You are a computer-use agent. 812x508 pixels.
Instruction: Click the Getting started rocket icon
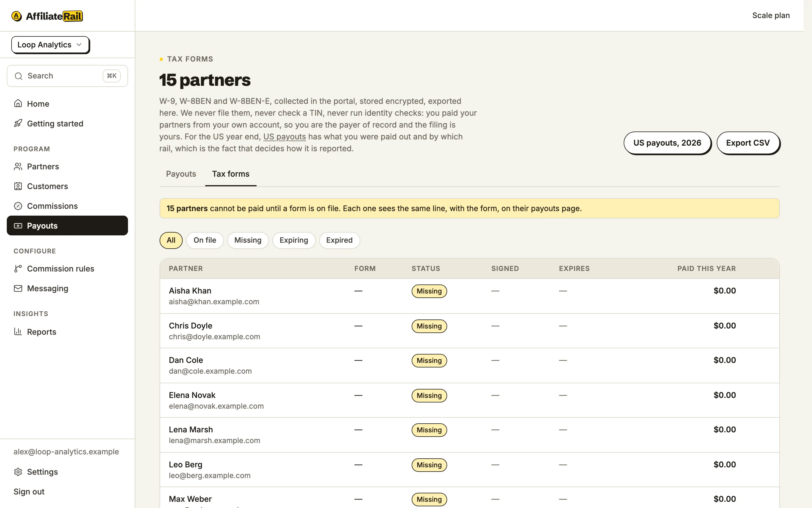pos(18,123)
